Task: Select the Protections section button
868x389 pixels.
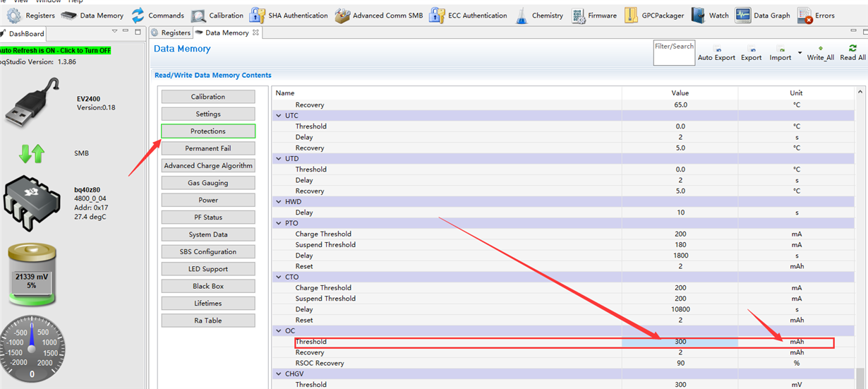Action: point(208,131)
